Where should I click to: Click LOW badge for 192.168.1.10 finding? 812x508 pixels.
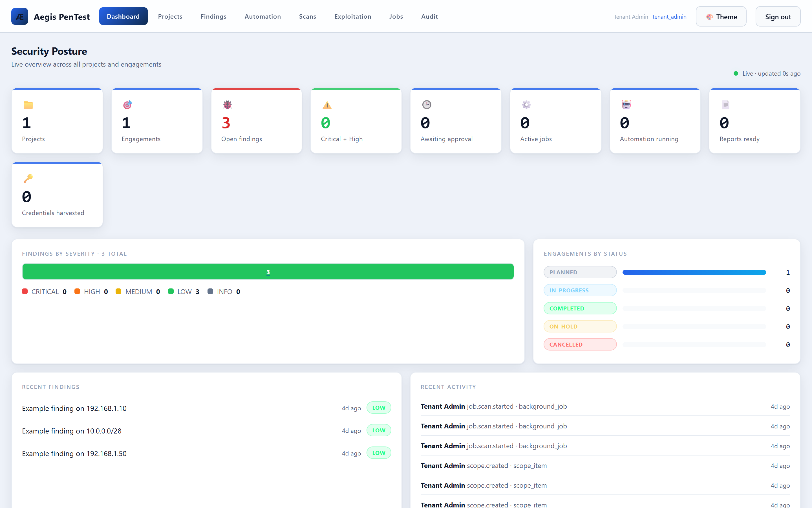[x=379, y=408]
